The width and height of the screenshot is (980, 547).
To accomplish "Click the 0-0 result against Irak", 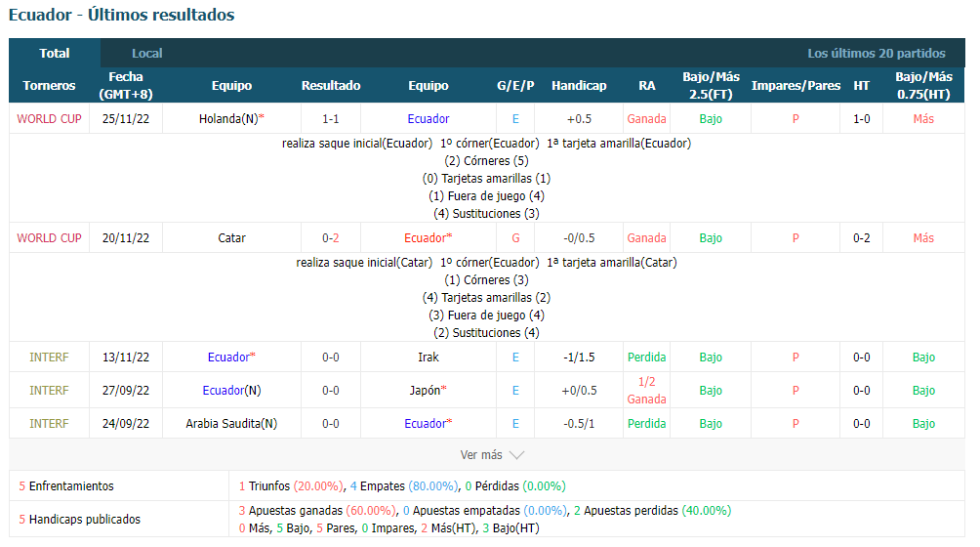I will point(331,358).
